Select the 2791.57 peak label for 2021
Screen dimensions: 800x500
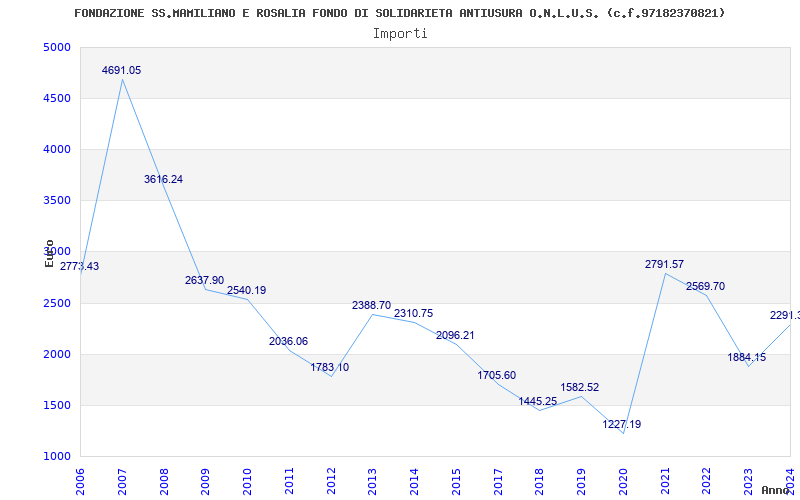[664, 264]
